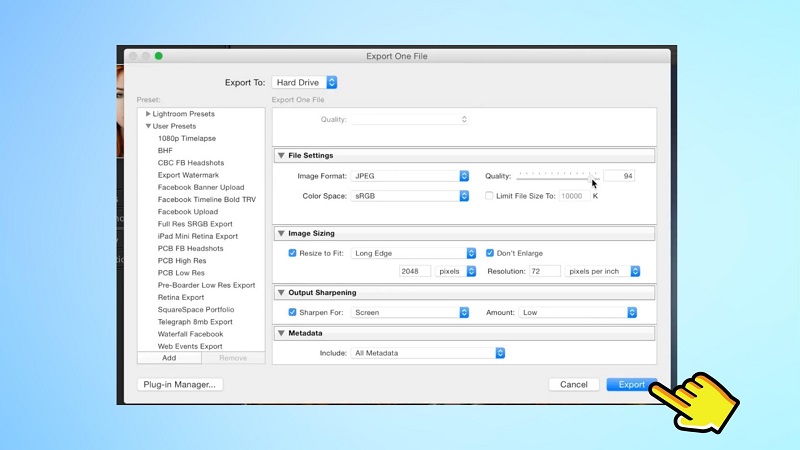Collapse the User Presets folder

tap(148, 126)
